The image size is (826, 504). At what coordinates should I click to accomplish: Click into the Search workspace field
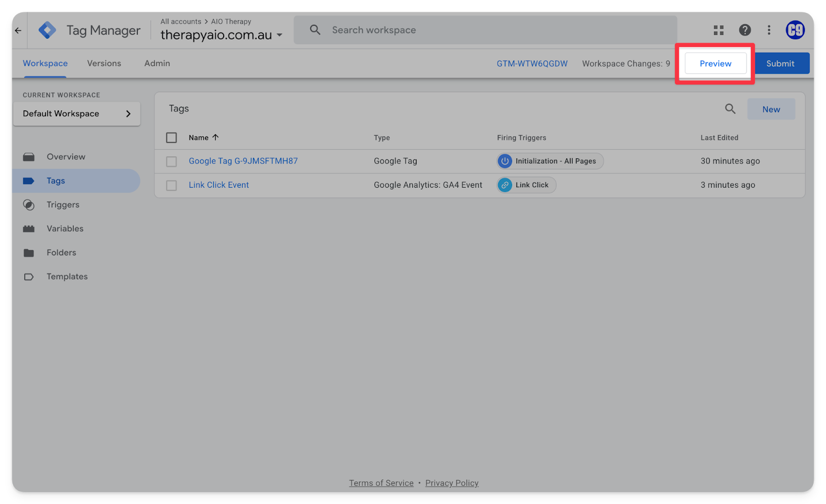pos(485,30)
